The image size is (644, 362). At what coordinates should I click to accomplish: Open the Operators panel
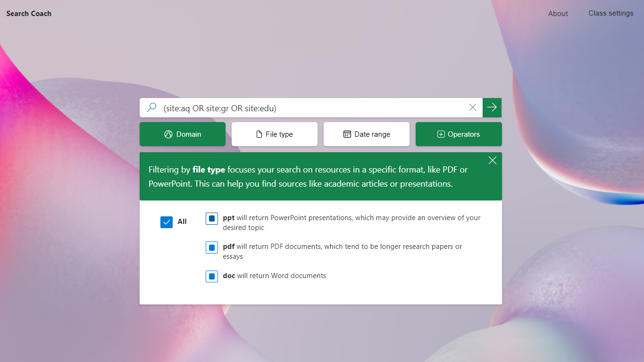[458, 134]
